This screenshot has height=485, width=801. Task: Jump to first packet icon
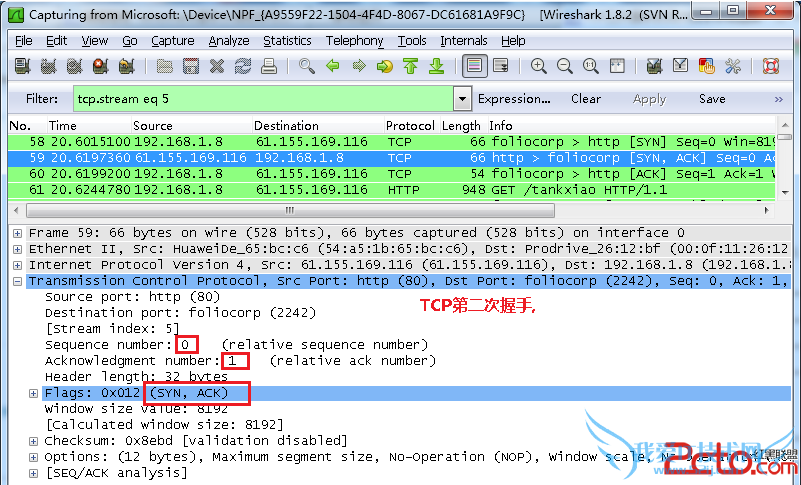tap(411, 66)
